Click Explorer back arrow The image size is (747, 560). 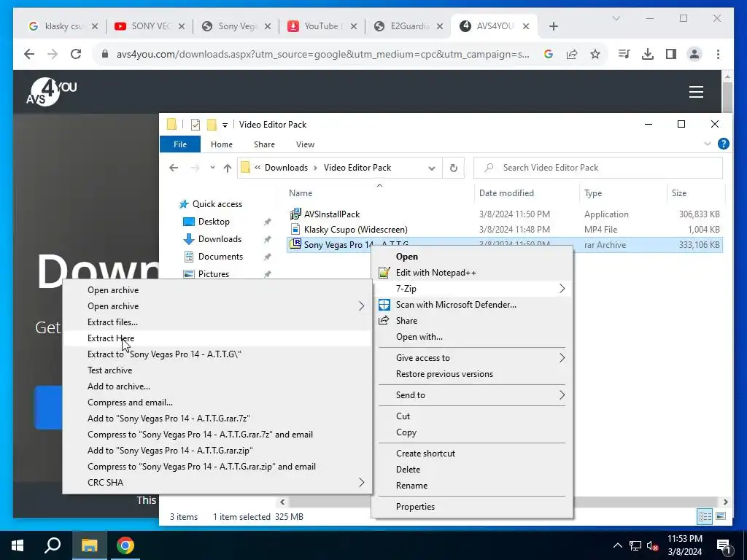174,168
